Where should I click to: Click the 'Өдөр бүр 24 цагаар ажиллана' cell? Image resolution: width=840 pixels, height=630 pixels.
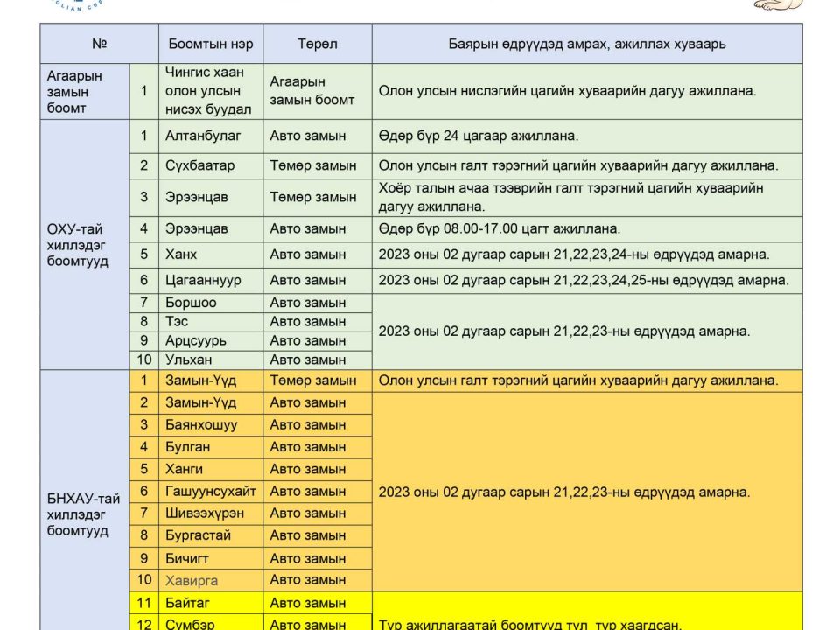click(x=586, y=136)
